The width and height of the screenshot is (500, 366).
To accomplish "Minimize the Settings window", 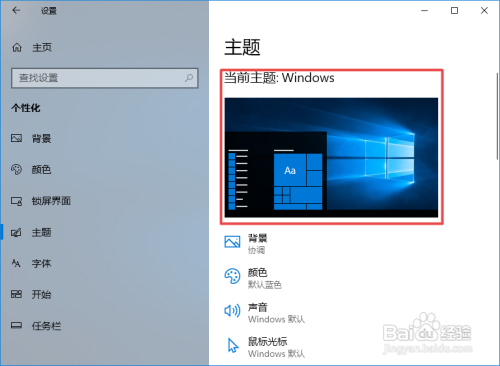I will [x=424, y=11].
